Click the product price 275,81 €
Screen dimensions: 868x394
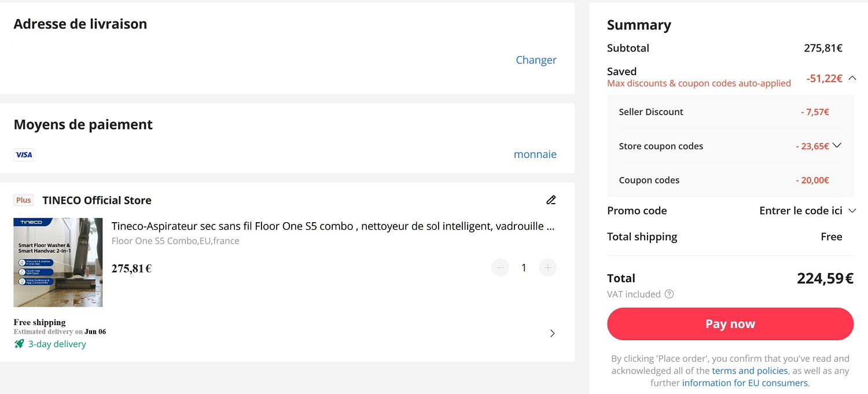tap(131, 268)
